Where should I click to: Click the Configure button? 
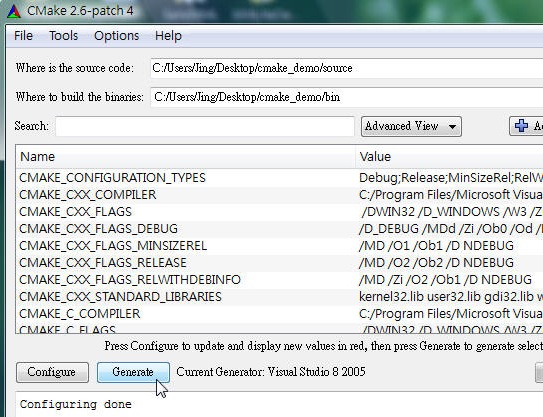(x=52, y=372)
